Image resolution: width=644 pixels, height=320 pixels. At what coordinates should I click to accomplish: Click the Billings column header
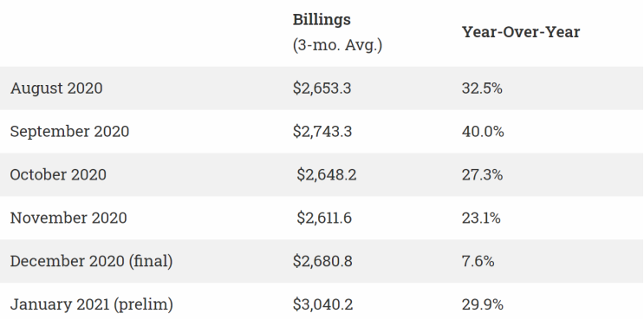pos(322,20)
